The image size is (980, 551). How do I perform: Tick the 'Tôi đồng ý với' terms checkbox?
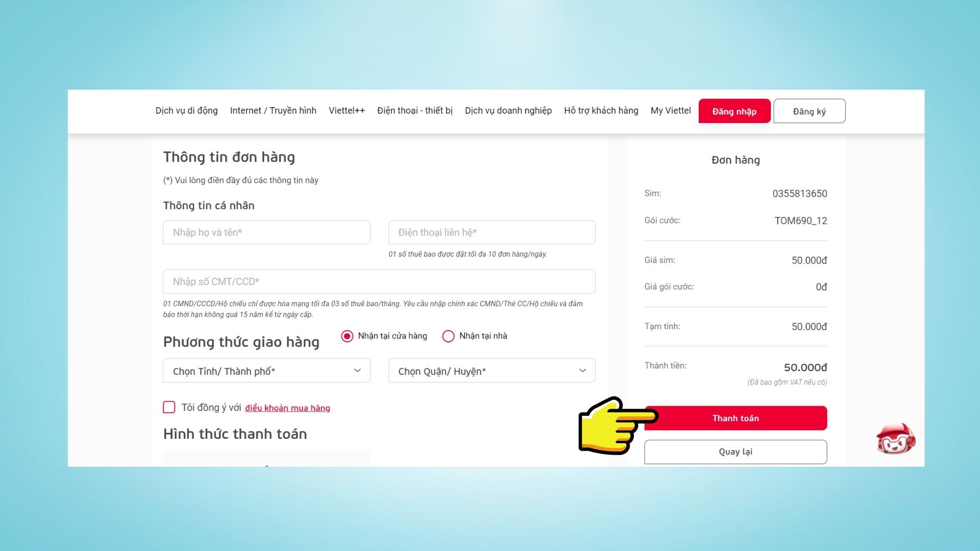coord(169,407)
